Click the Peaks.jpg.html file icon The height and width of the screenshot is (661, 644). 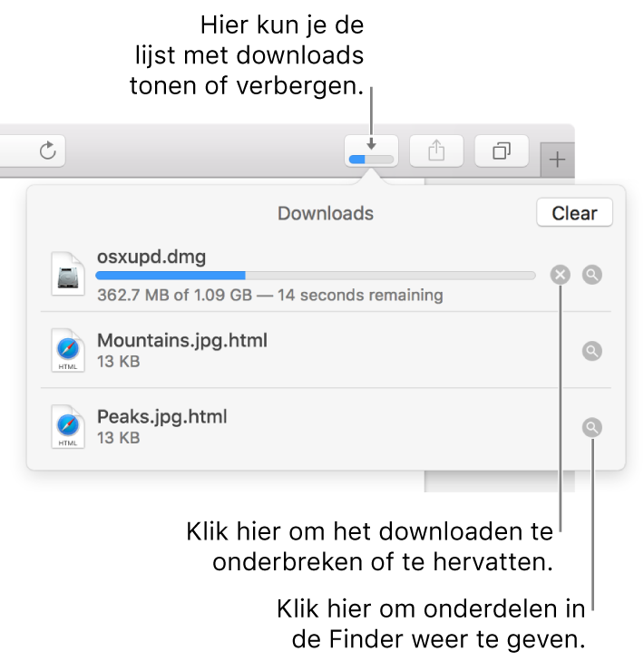point(68,427)
